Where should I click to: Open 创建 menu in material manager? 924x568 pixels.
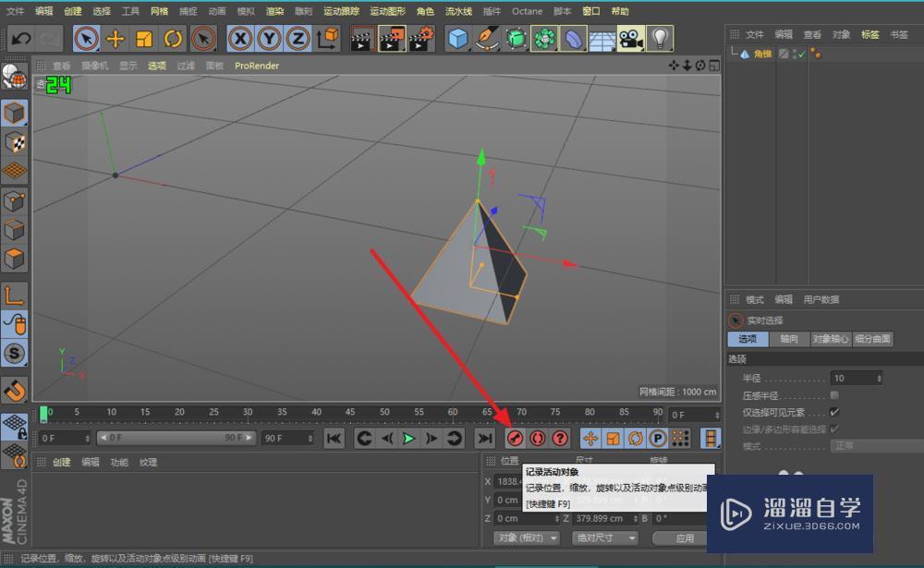click(61, 462)
